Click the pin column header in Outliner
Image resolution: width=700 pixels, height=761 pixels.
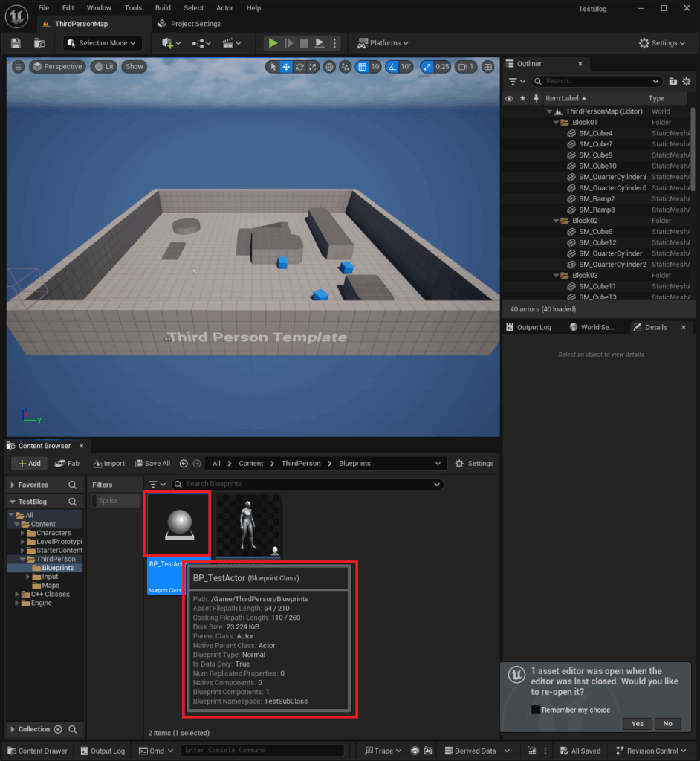click(x=536, y=99)
